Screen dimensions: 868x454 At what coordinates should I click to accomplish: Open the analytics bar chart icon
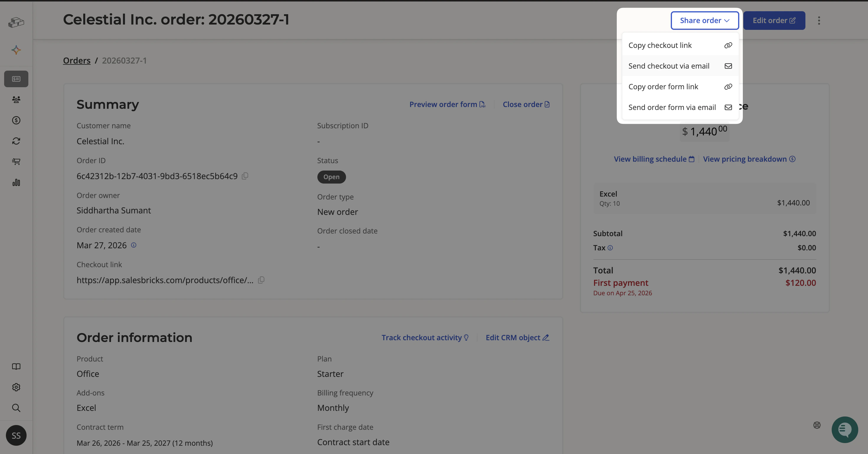tap(16, 182)
